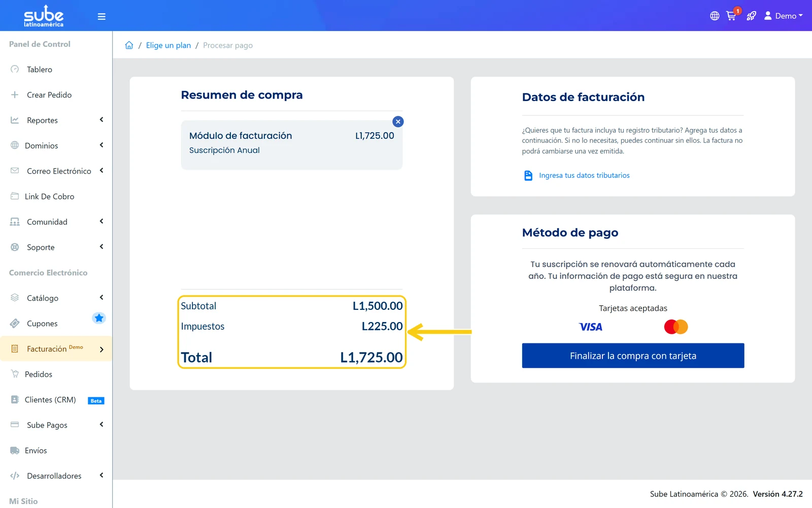Click the tax data document icon
This screenshot has width=812, height=508.
pyautogui.click(x=528, y=175)
